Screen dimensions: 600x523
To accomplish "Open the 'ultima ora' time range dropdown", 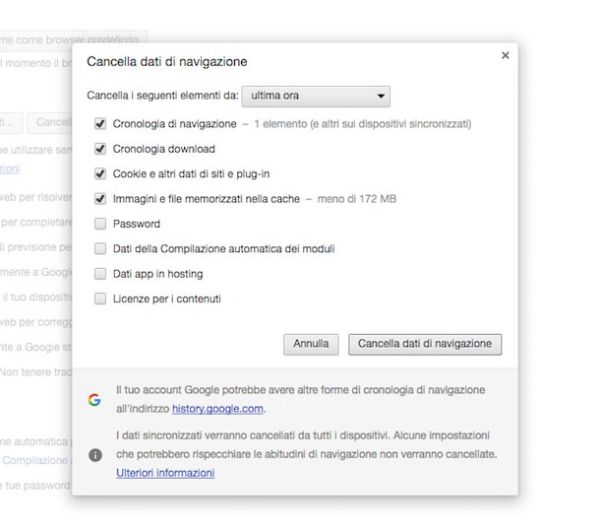I will pyautogui.click(x=316, y=96).
